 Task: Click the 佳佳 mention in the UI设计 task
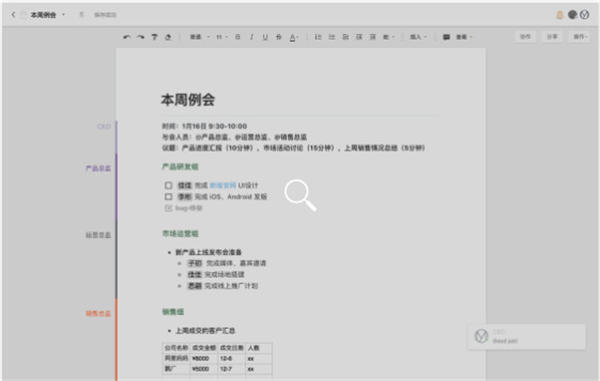tap(185, 185)
